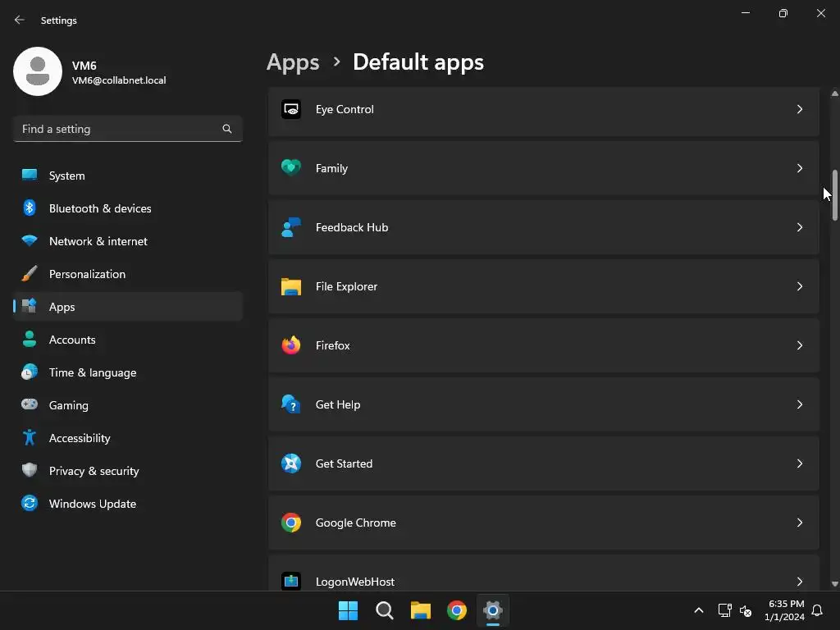The height and width of the screenshot is (630, 840).
Task: Click the Default apps heading
Action: [418, 62]
